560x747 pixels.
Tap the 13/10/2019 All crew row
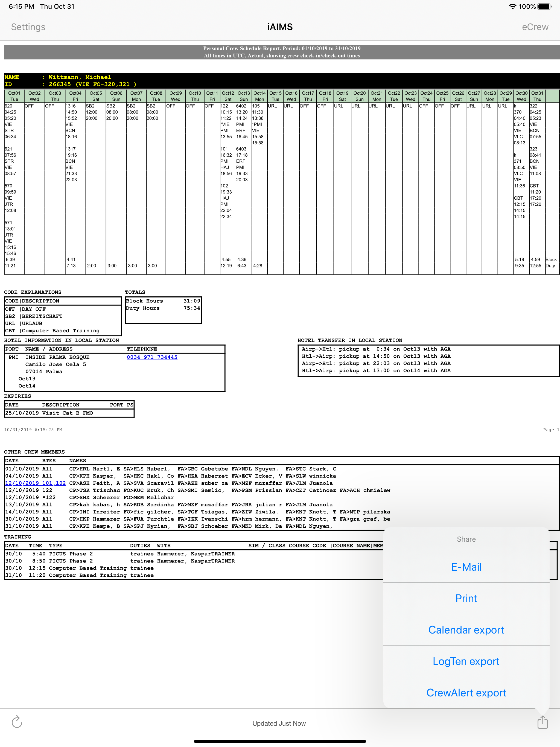click(169, 504)
